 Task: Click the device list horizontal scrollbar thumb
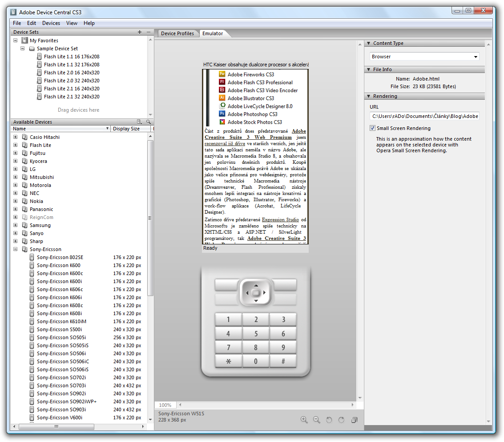pos(56,426)
